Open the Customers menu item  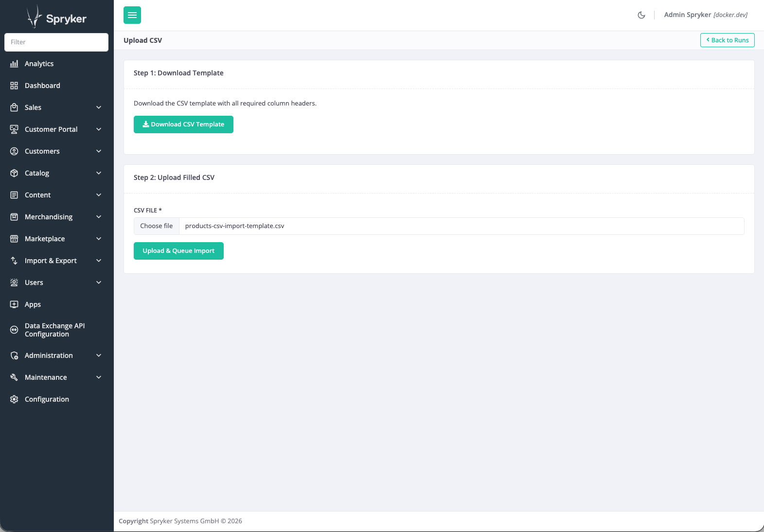[42, 151]
